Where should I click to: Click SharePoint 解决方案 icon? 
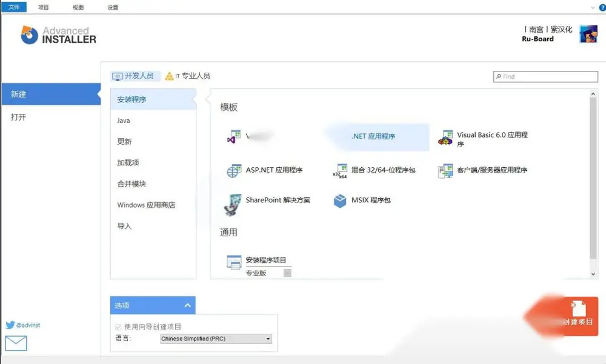click(233, 205)
